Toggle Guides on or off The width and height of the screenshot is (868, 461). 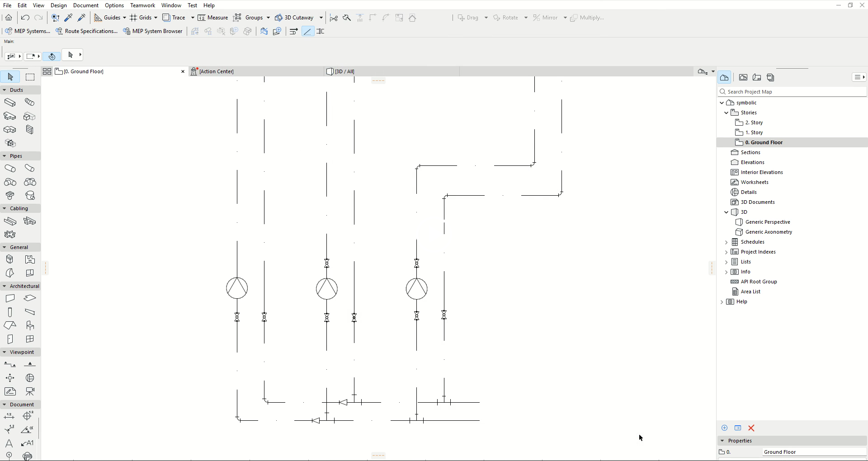tap(98, 18)
